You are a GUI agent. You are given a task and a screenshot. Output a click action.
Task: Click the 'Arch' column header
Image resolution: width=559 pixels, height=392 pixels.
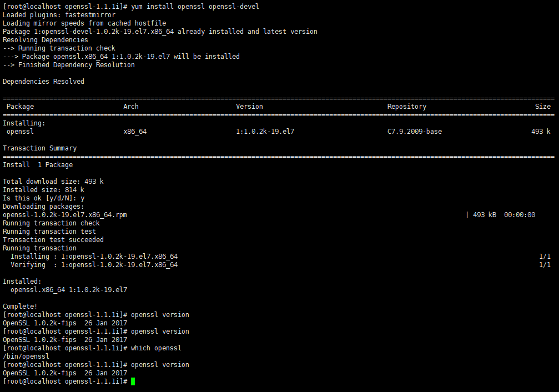point(131,106)
